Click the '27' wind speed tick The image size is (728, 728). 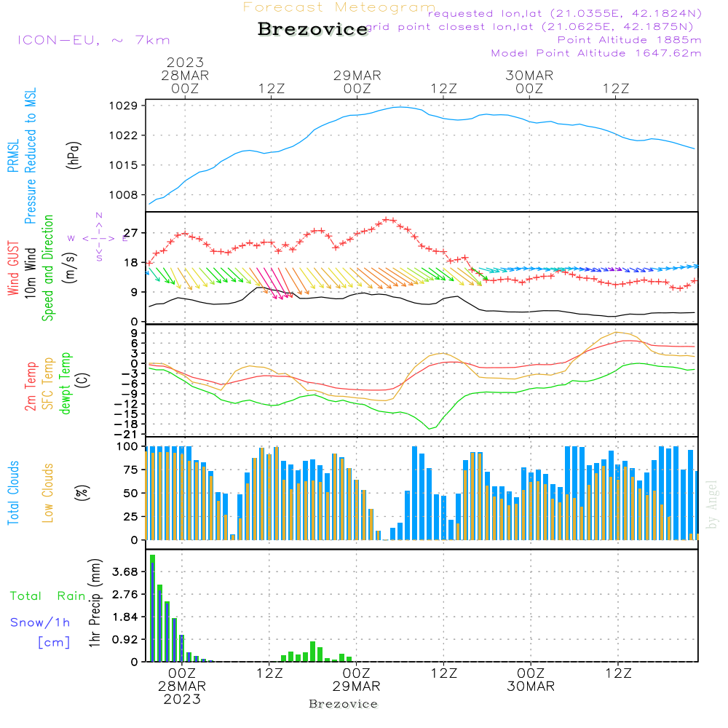pyautogui.click(x=131, y=233)
